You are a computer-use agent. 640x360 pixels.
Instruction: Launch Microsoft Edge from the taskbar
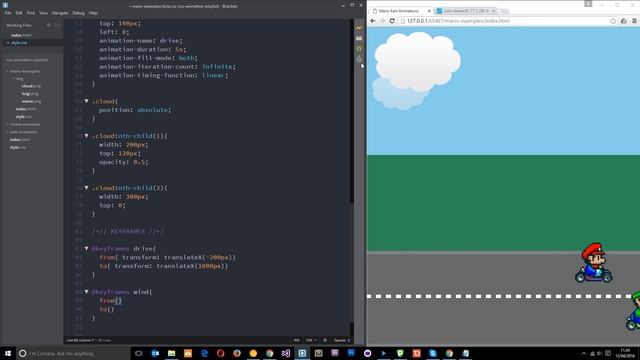point(204,353)
